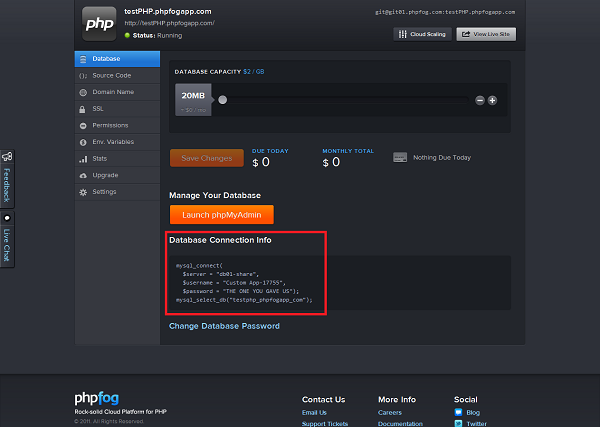This screenshot has height=427, width=600.
Task: Click the Upgrade cloud icon
Action: pyautogui.click(x=83, y=176)
